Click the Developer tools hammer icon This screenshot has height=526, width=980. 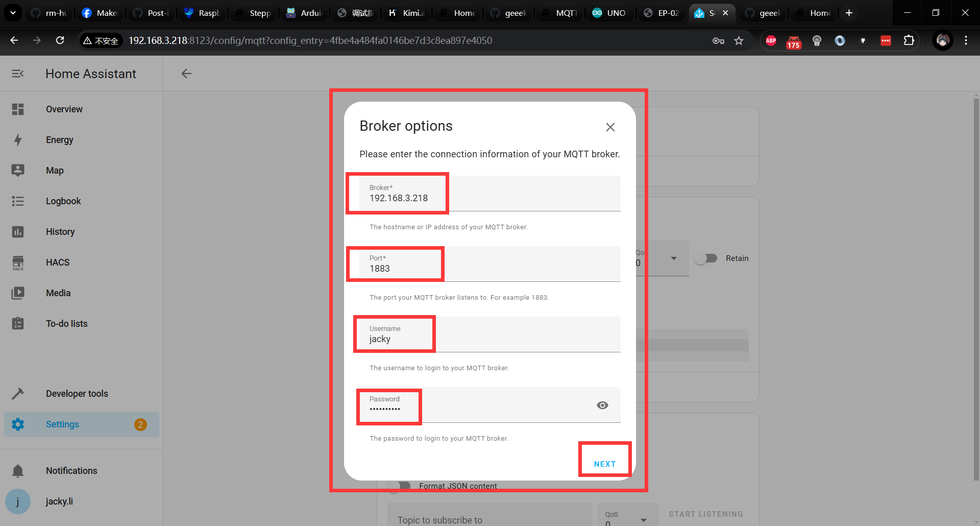[18, 394]
